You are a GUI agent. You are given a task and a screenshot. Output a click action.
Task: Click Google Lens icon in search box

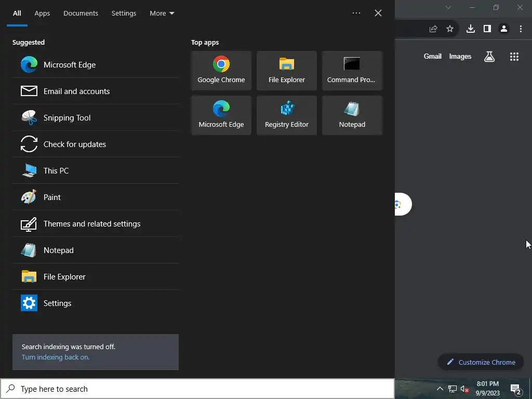(397, 204)
